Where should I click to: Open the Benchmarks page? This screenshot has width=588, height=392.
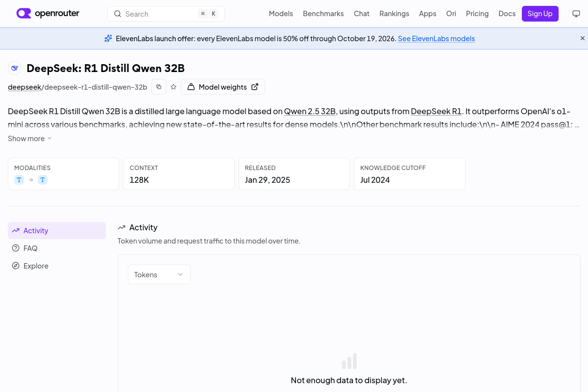[323, 14]
